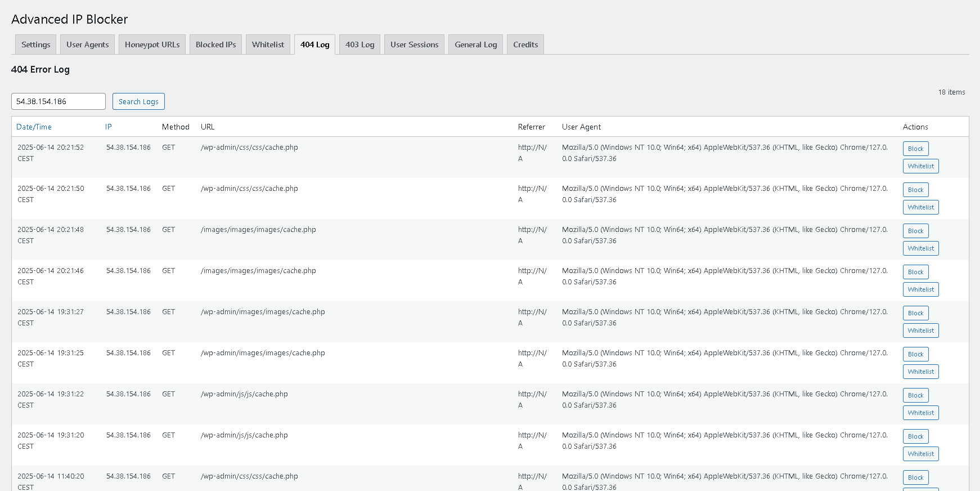The image size is (980, 491).
Task: Switch to the 403 Log tab
Action: [x=360, y=44]
